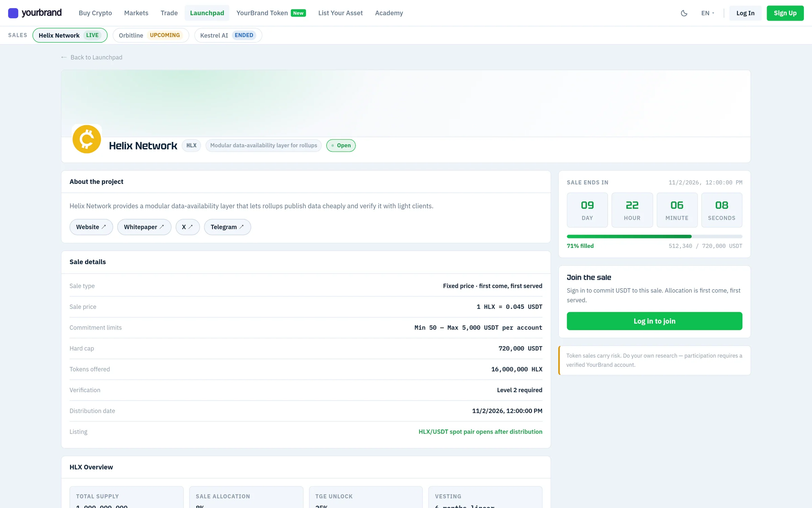This screenshot has width=812, height=508.
Task: Click the '71% filled' label
Action: pos(580,246)
